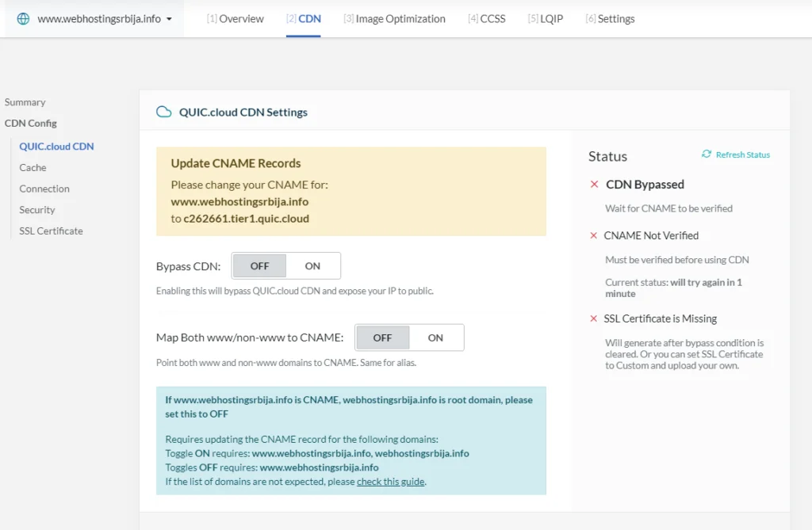This screenshot has width=812, height=530.
Task: Set Bypass CDN to ON
Action: [x=312, y=266]
